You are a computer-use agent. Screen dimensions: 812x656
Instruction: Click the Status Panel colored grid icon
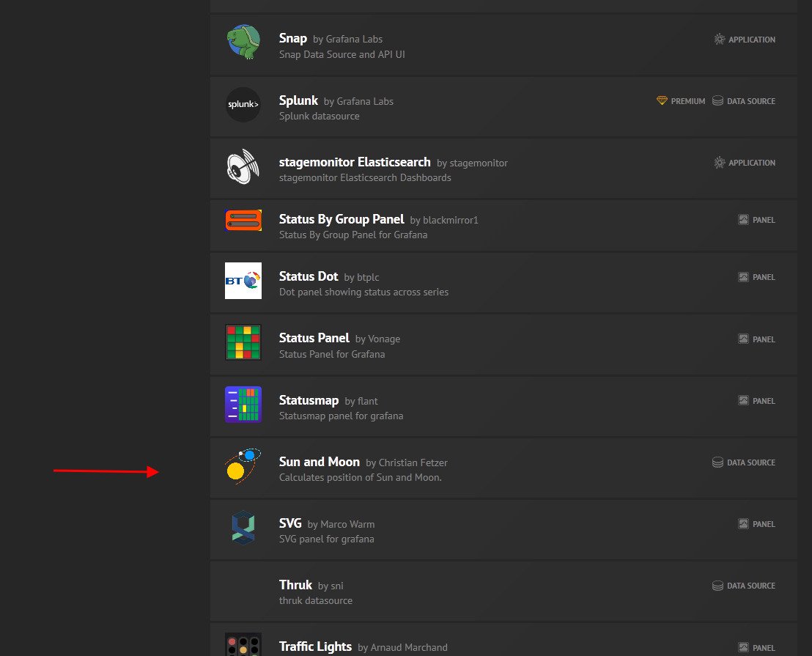(x=243, y=342)
